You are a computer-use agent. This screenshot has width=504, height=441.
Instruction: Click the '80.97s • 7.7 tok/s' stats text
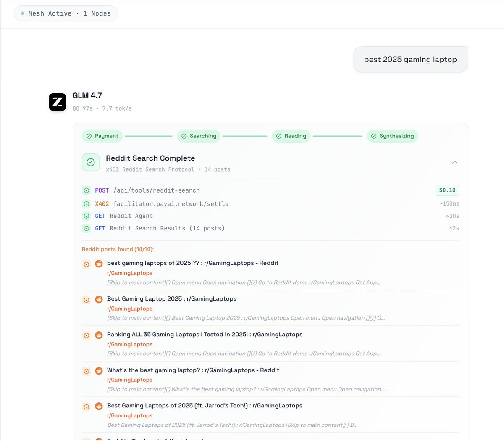tap(102, 108)
